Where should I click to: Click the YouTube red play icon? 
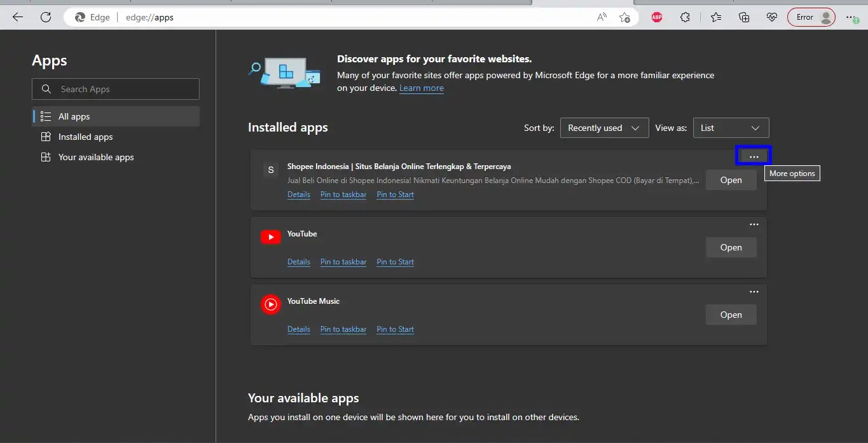271,237
